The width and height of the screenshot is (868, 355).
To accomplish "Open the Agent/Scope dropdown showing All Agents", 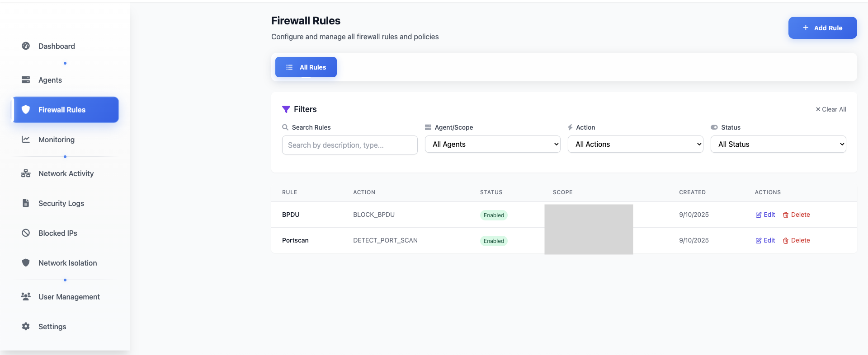I will tap(492, 144).
